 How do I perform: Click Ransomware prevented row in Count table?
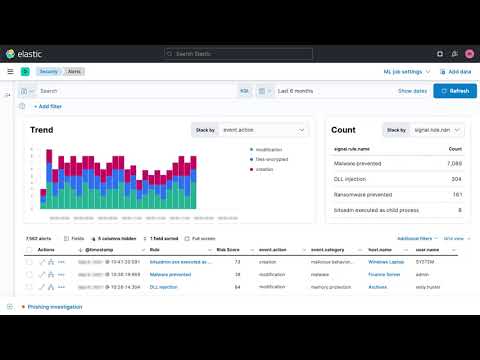point(398,195)
